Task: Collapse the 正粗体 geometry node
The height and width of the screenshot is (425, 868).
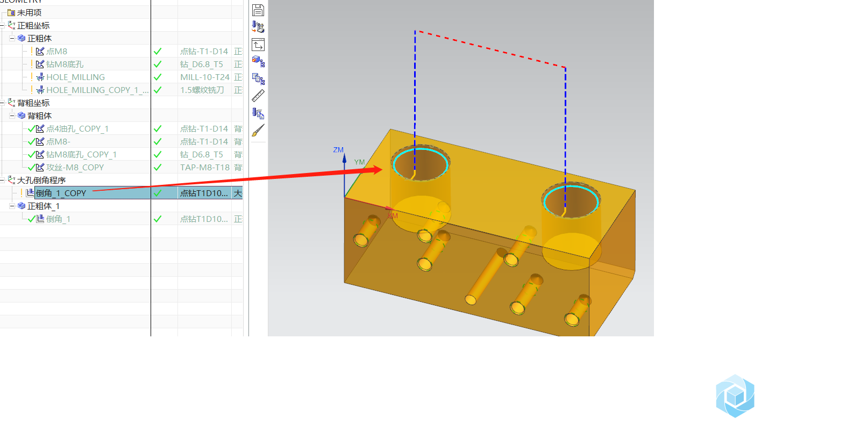Action: pos(12,38)
